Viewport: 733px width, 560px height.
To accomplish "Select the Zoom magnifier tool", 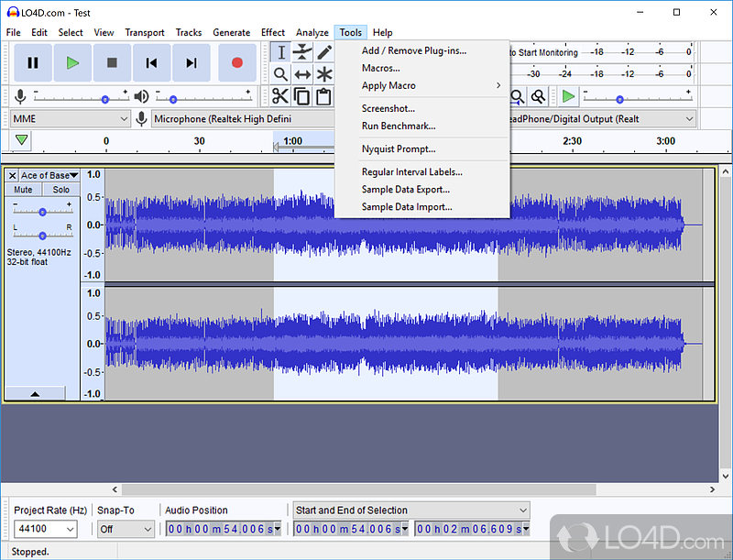I will pyautogui.click(x=281, y=74).
